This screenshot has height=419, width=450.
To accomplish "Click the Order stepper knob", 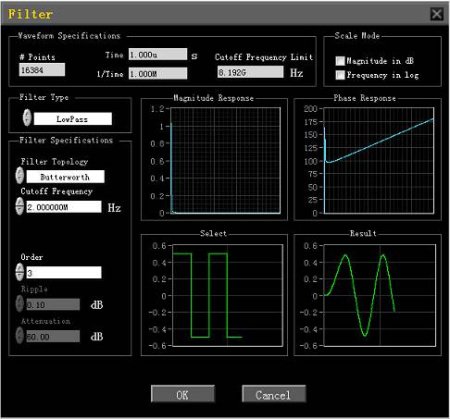I will pos(20,272).
